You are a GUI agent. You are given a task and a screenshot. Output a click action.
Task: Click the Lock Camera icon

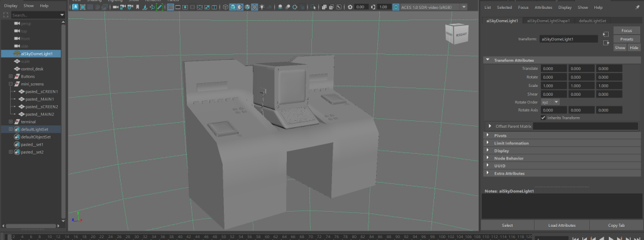[123, 7]
